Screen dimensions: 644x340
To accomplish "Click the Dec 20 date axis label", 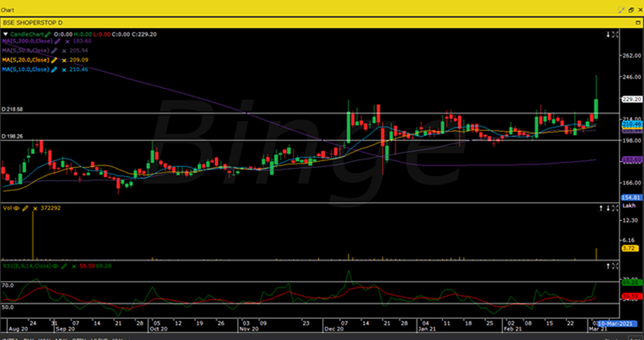I will tap(334, 329).
